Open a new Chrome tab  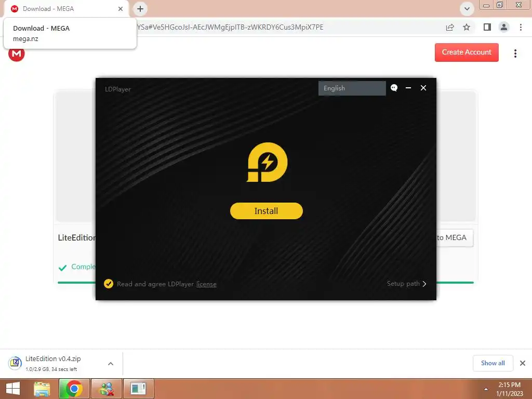coord(140,9)
